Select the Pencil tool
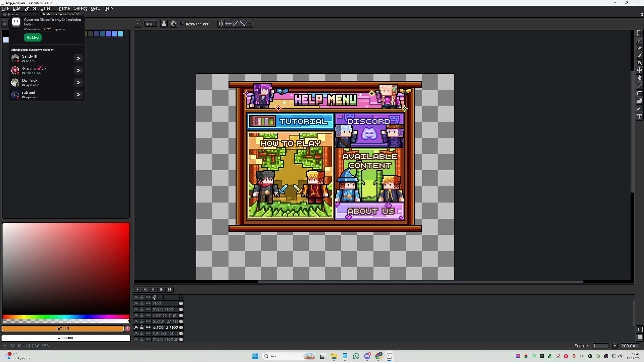The height and width of the screenshot is (362, 644). [639, 41]
